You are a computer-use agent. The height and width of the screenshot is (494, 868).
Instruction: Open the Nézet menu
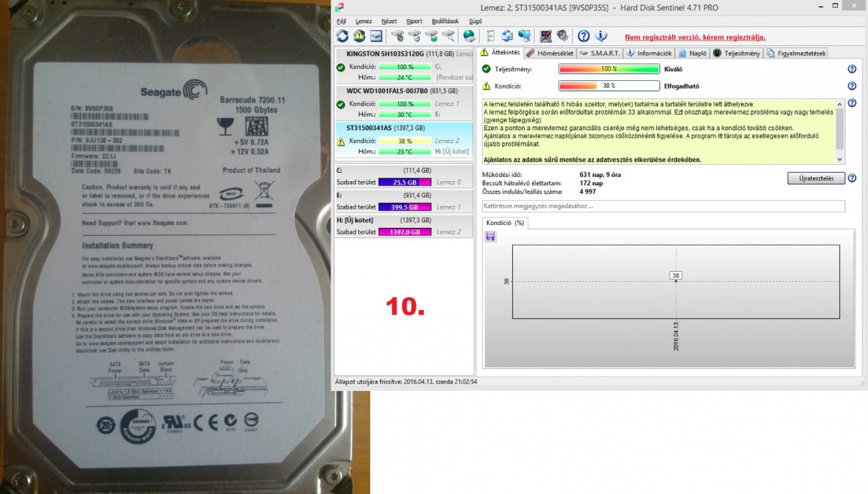[389, 21]
